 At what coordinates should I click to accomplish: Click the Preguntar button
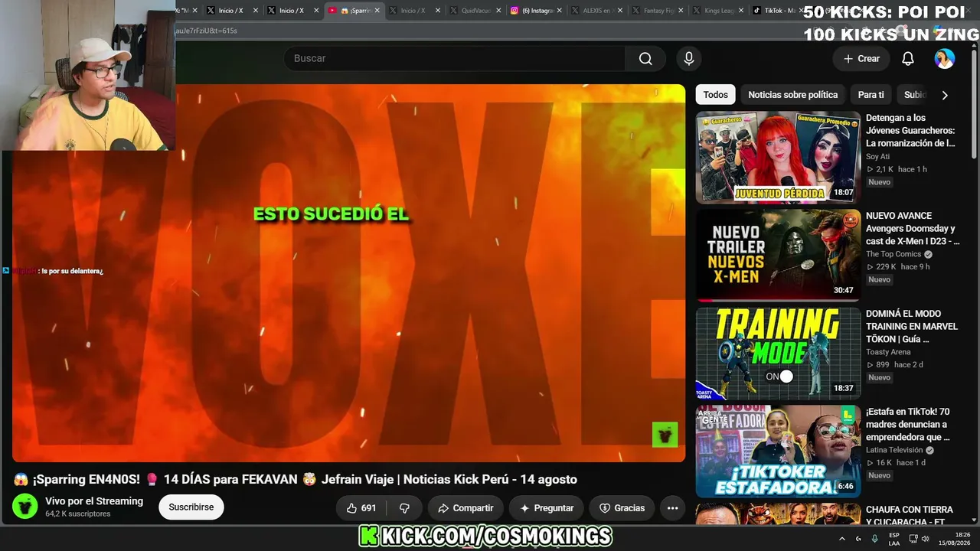[x=547, y=508]
